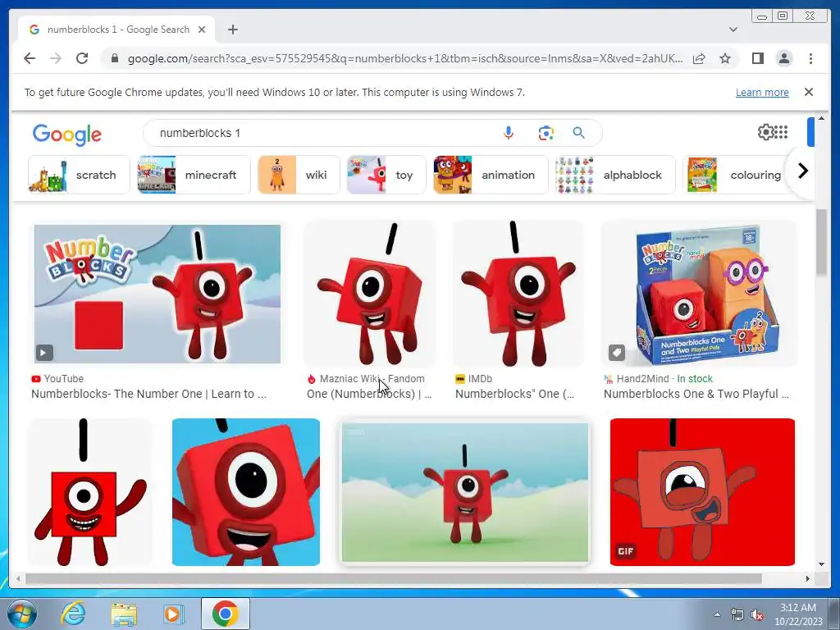Screen dimensions: 840x630
Task: Open the network tray icon
Action: point(737,614)
